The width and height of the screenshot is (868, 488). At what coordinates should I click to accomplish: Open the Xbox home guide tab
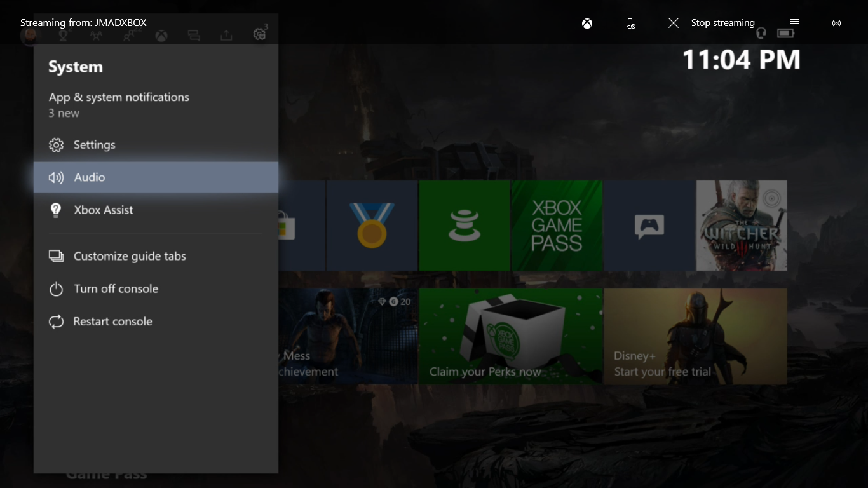(x=163, y=36)
